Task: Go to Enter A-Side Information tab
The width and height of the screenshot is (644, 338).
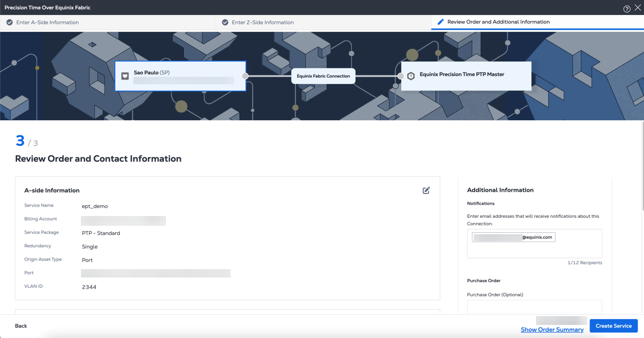Action: (x=108, y=22)
